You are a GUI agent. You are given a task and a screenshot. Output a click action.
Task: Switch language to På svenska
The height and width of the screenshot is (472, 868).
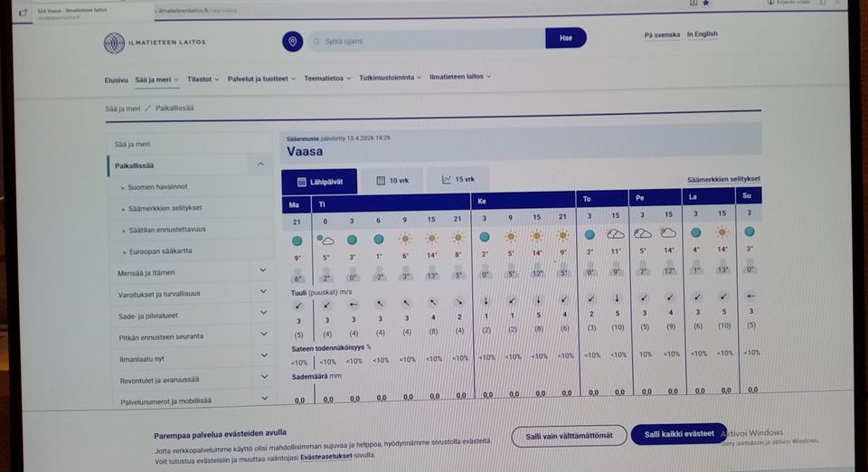[662, 35]
